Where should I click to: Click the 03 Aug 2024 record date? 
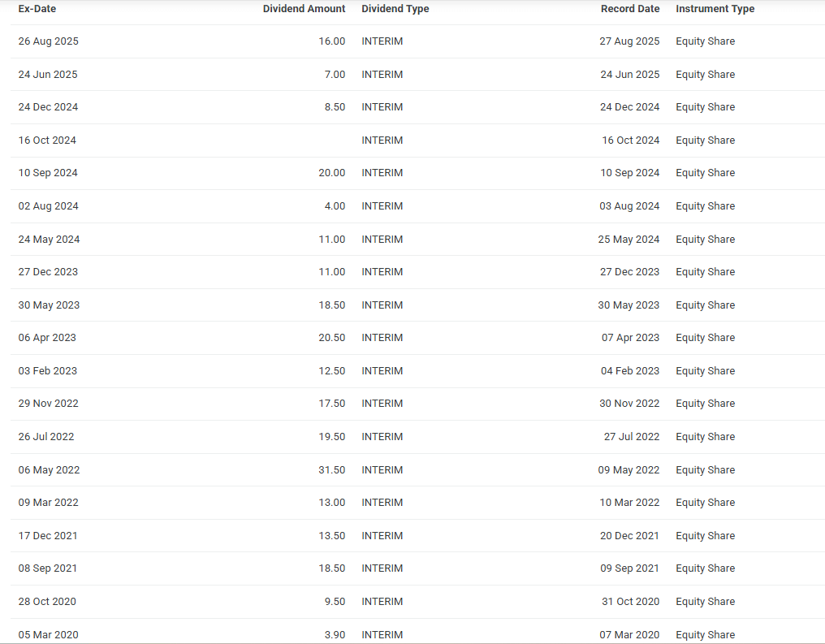tap(629, 206)
